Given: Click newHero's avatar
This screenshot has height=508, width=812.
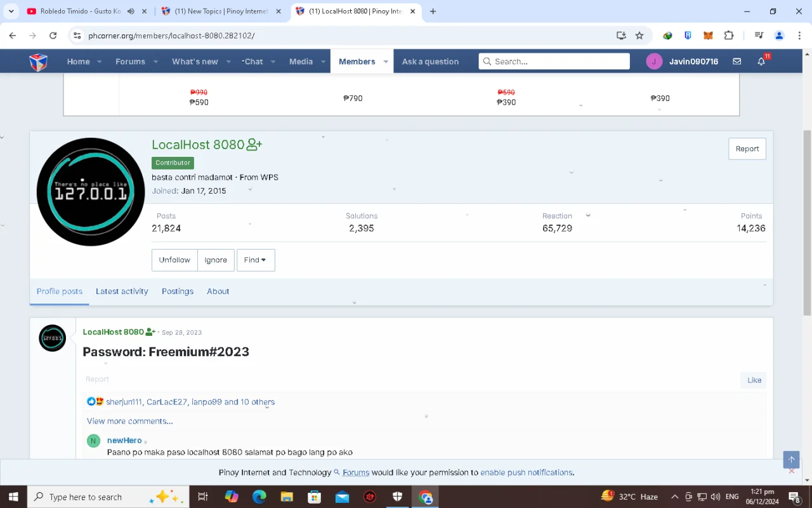Looking at the screenshot, I should tap(94, 441).
